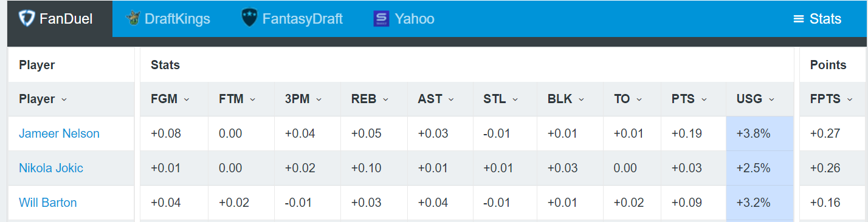868x222 pixels.
Task: Click the DraftKings crown logo icon
Action: [133, 19]
